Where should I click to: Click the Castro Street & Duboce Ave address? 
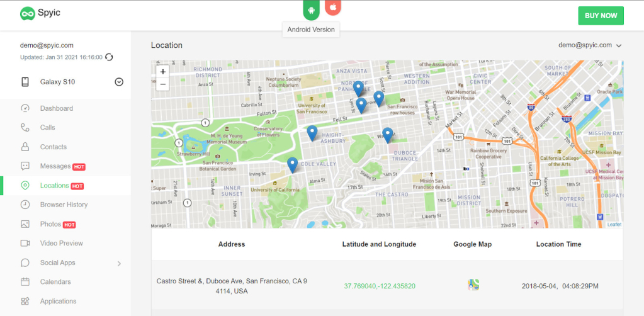(232, 286)
